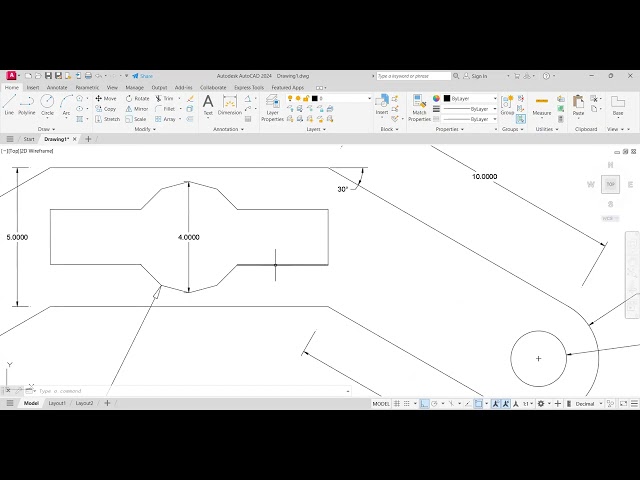Click the object color wheel swatch

(x=436, y=98)
